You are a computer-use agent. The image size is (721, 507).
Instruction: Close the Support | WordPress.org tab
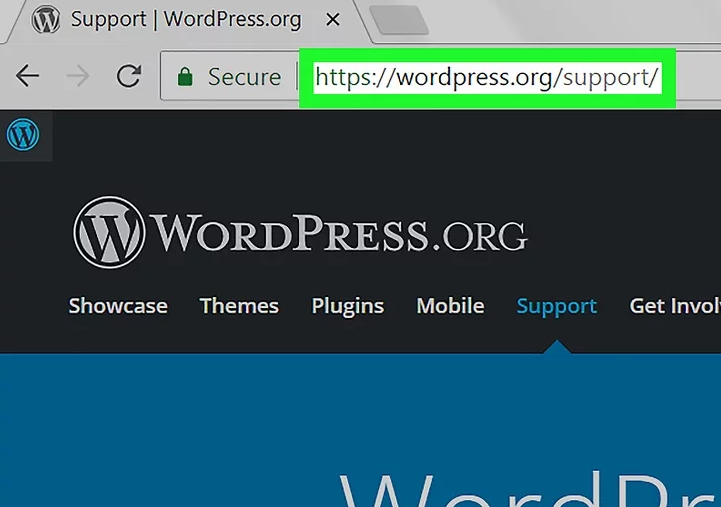pyautogui.click(x=332, y=19)
